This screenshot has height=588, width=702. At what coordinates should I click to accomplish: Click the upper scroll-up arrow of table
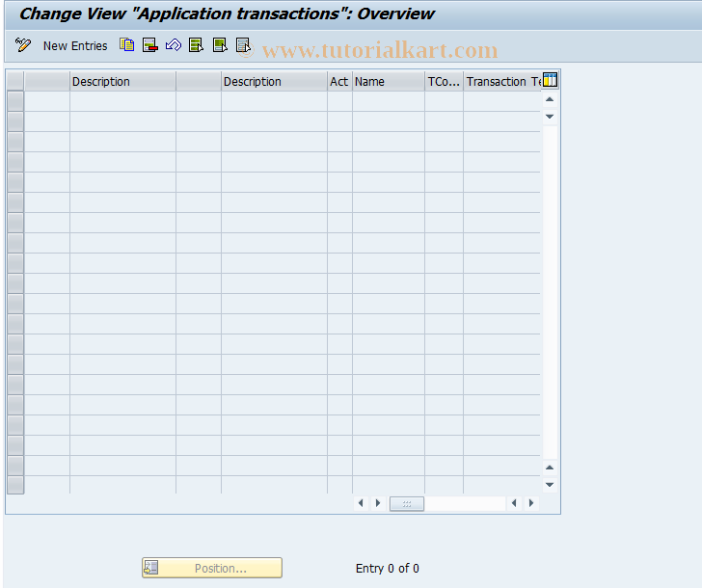coord(550,99)
